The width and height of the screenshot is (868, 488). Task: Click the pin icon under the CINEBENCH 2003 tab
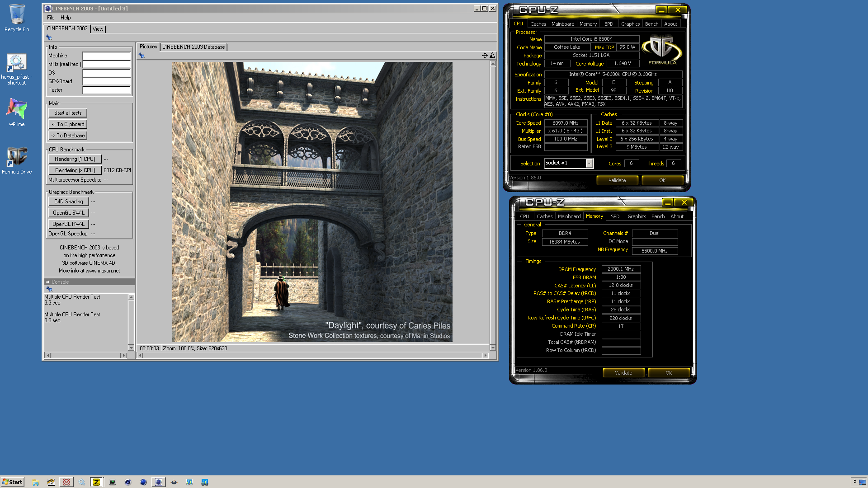tap(49, 38)
